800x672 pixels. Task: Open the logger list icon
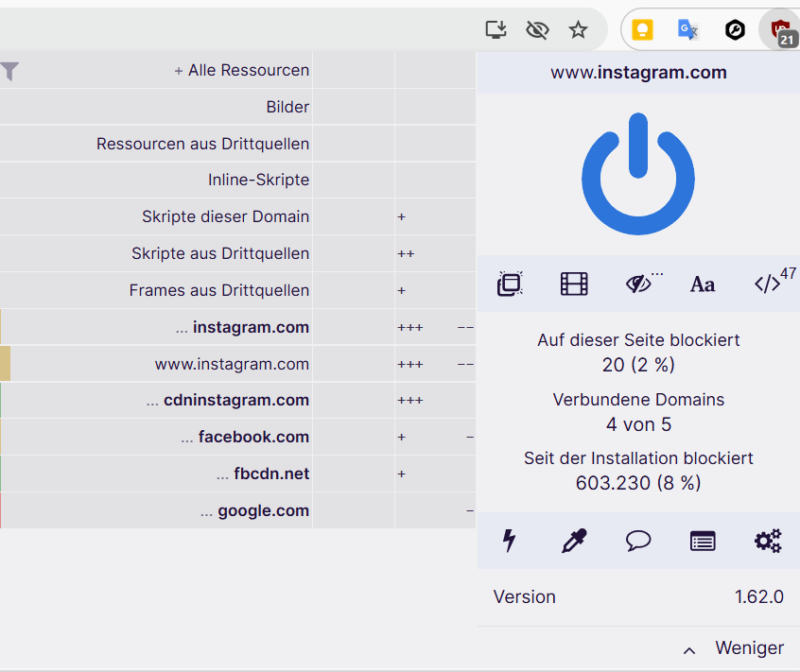(x=703, y=541)
